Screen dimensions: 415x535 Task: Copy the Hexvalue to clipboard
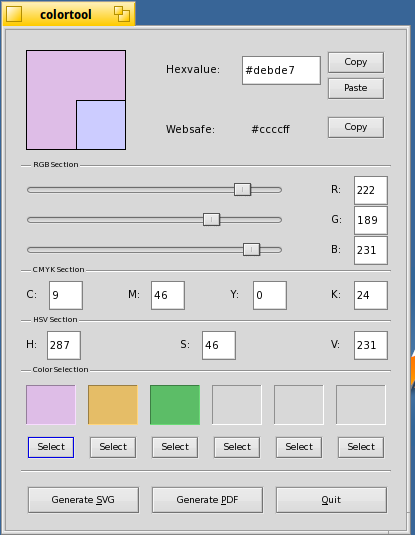coord(356,62)
